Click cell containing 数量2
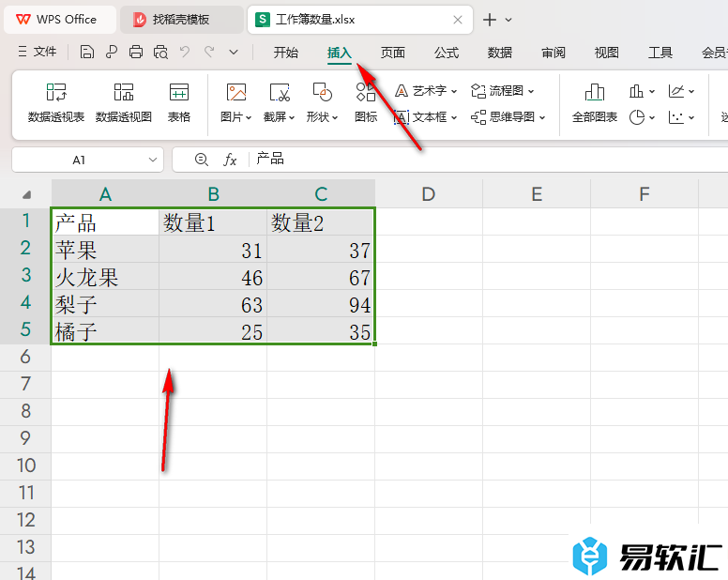 tap(321, 222)
